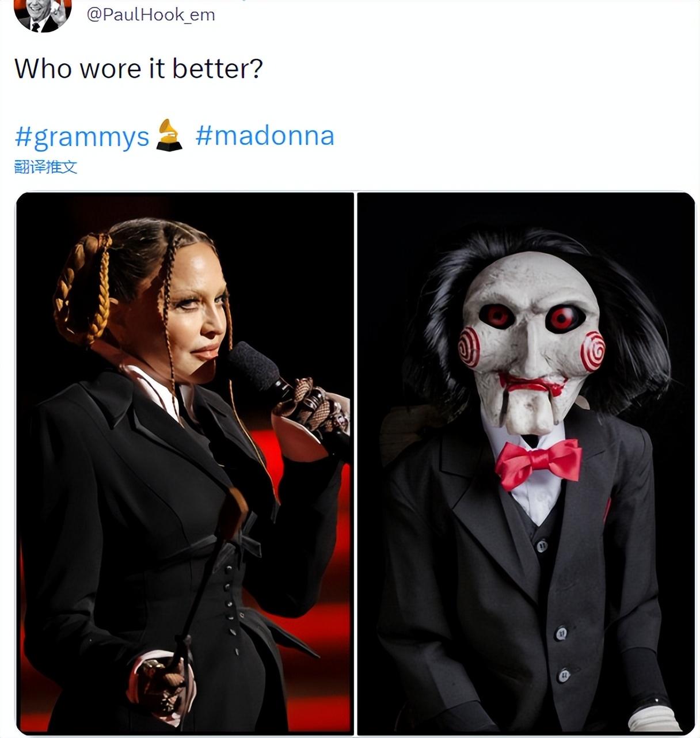The image size is (700, 738).
Task: Open the #grammys hashtag
Action: [82, 136]
